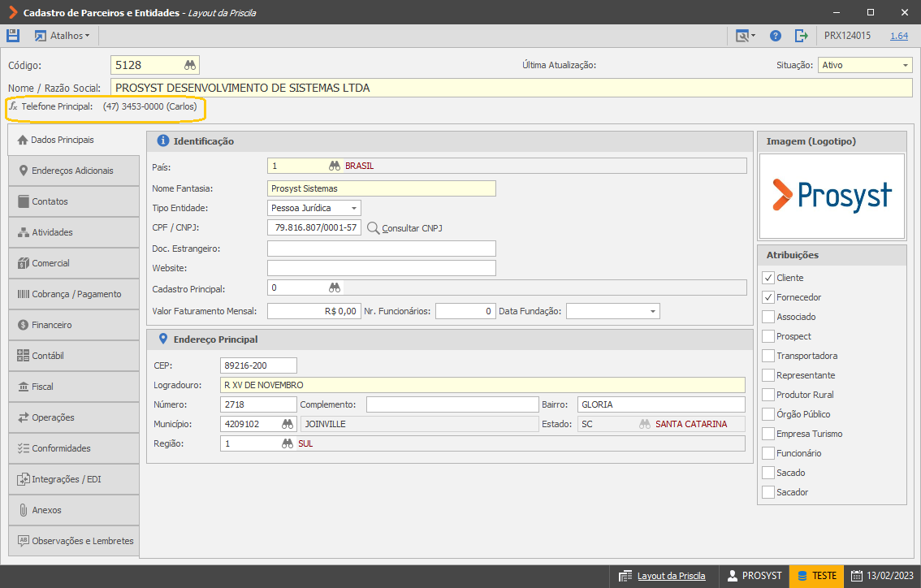Click binoculars lookup icon in País field
Viewport: 921px width, 588px height.
click(335, 166)
